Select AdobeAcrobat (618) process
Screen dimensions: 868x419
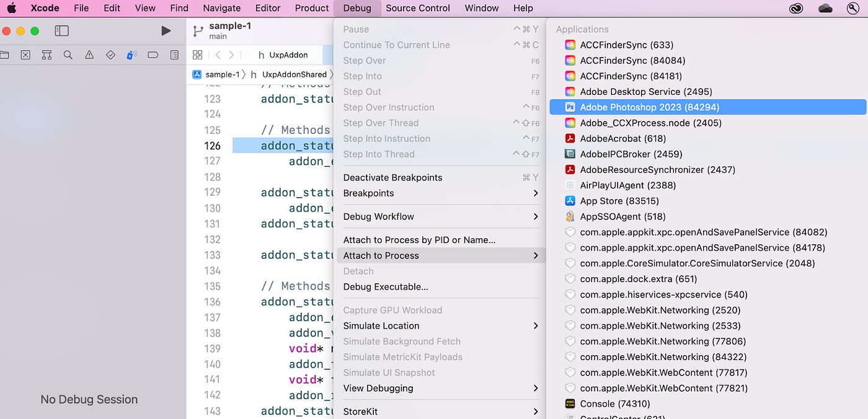(707, 138)
